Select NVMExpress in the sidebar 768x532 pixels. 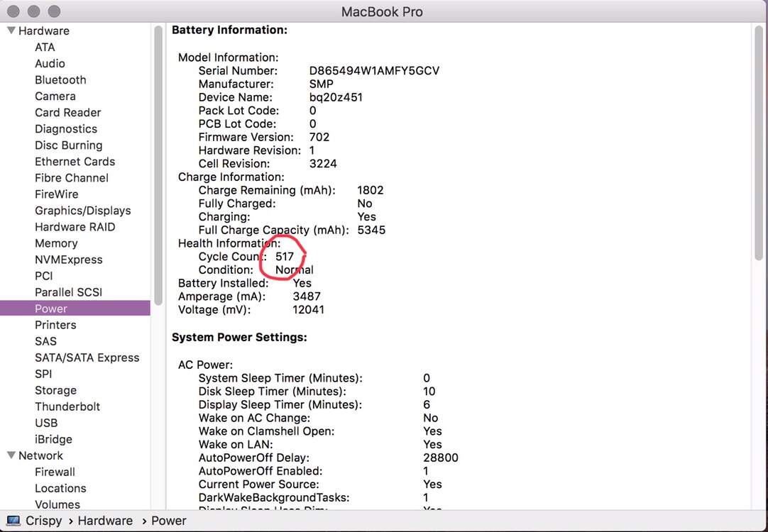click(68, 260)
